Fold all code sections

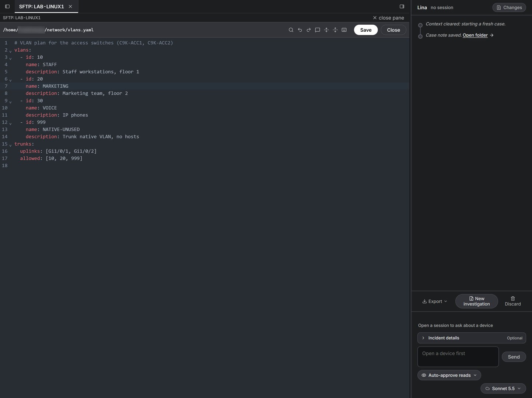[326, 30]
